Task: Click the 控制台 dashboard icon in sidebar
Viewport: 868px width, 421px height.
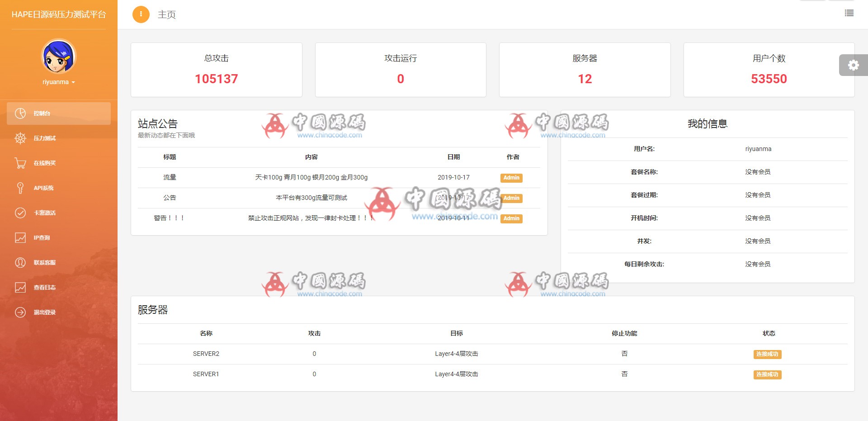Action: (x=20, y=114)
